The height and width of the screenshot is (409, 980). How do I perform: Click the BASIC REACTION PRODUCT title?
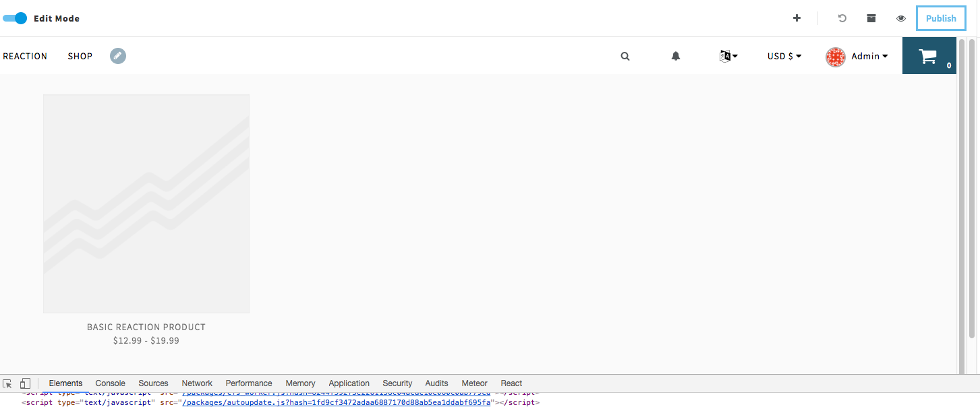(146, 327)
